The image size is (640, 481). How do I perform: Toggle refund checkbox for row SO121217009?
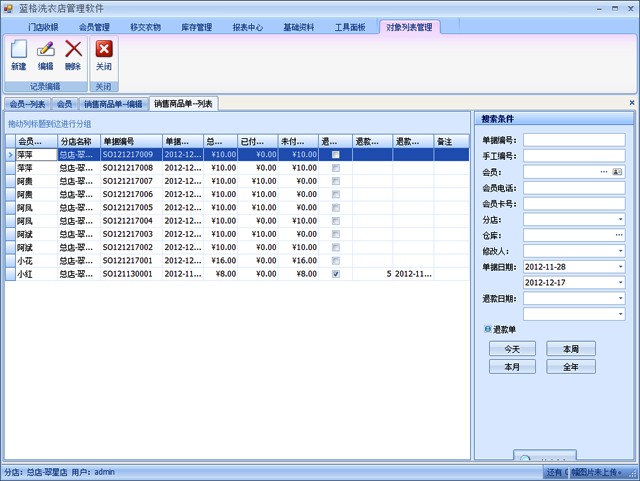point(336,155)
